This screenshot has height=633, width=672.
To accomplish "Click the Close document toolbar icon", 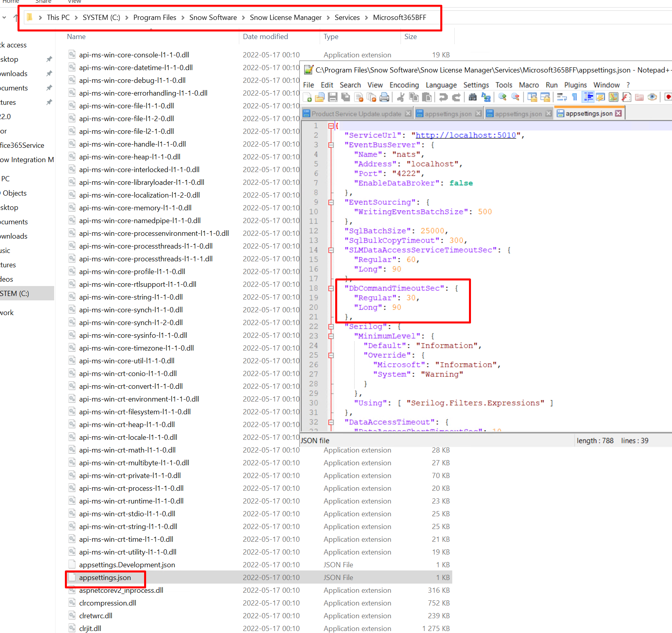I will [x=359, y=97].
